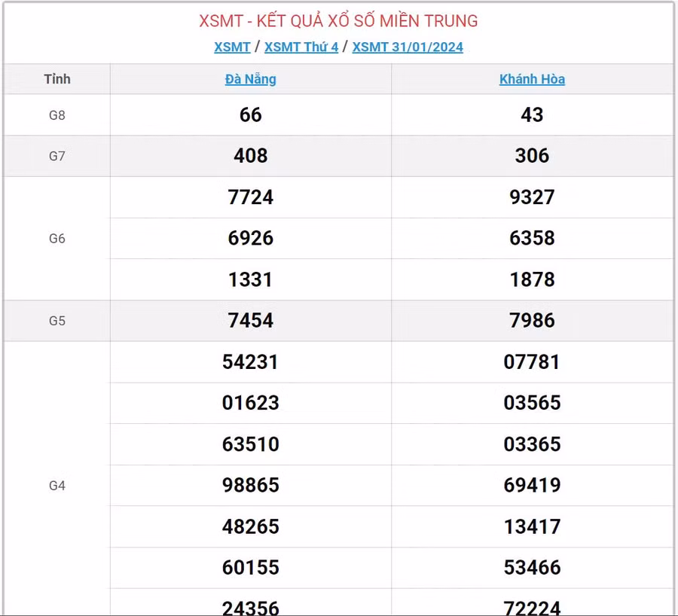Click Khánh Hòa G5 result 7986
678x616 pixels.
point(532,321)
